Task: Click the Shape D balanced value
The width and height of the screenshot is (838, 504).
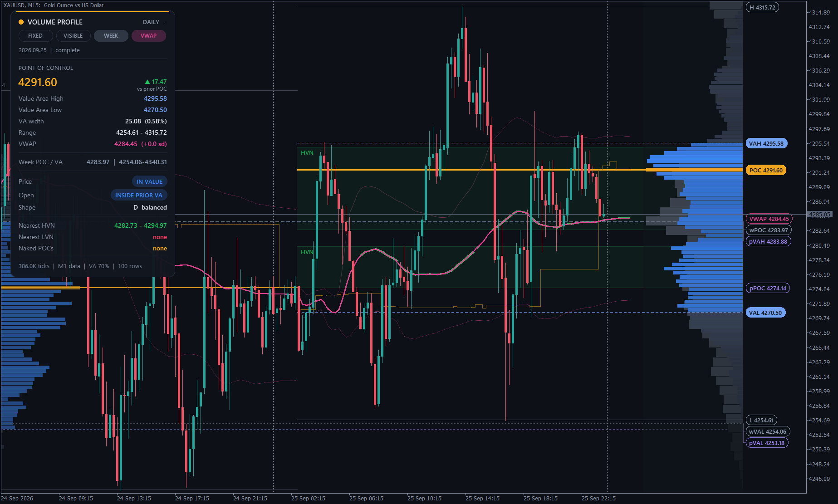Action: click(150, 207)
